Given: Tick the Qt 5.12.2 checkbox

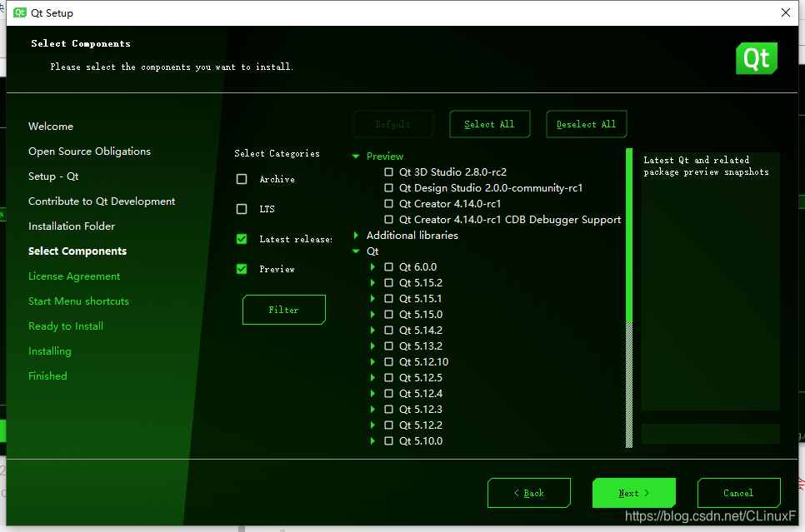Looking at the screenshot, I should pyautogui.click(x=388, y=425).
